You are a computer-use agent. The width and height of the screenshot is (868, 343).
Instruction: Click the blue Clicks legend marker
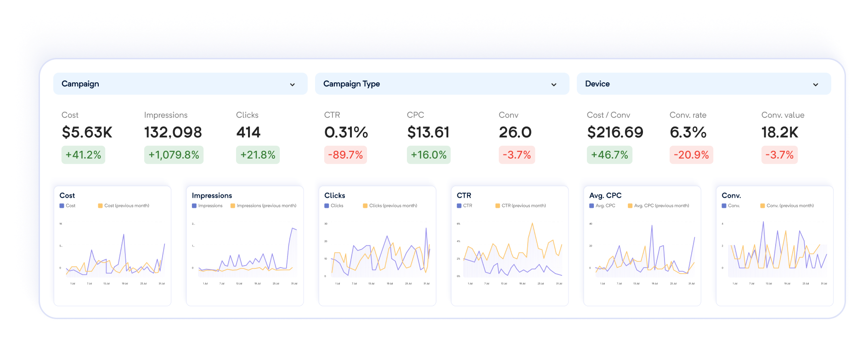pyautogui.click(x=327, y=206)
